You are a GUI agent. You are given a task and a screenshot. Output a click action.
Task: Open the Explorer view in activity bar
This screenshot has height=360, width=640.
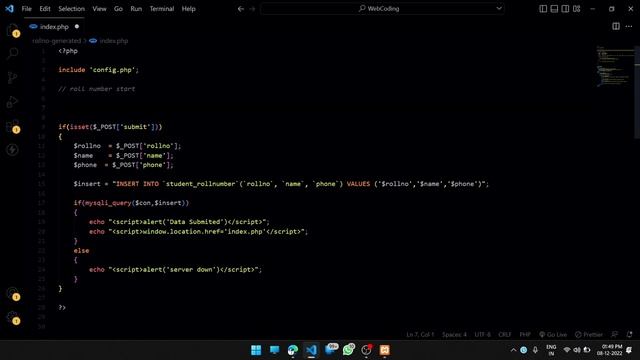13,30
